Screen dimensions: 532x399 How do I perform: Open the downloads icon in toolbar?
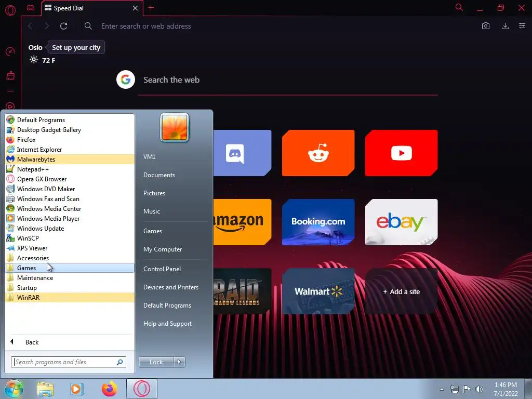(505, 26)
